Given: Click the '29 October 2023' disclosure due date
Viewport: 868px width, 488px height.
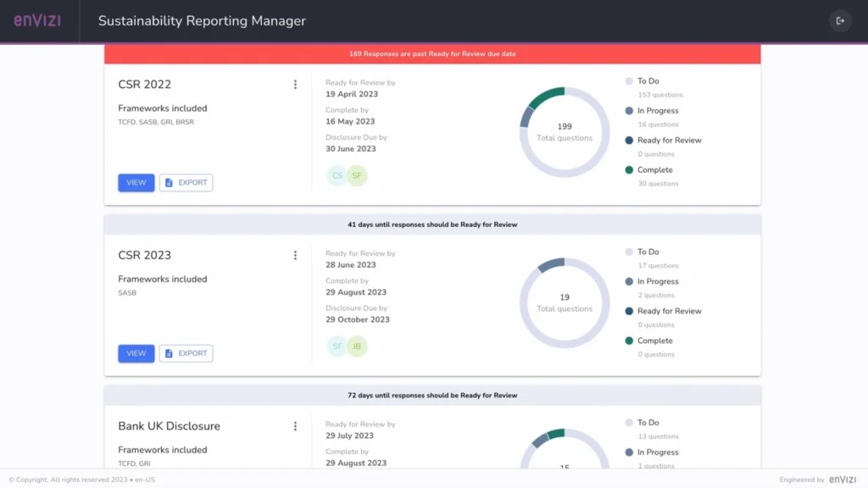Looking at the screenshot, I should point(358,319).
